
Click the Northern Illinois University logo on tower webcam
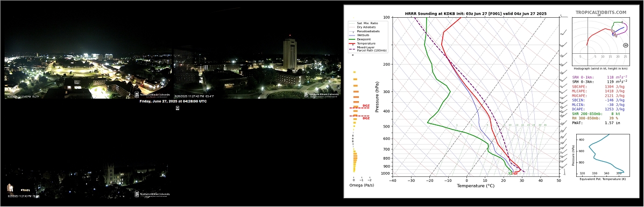[x=322, y=95]
